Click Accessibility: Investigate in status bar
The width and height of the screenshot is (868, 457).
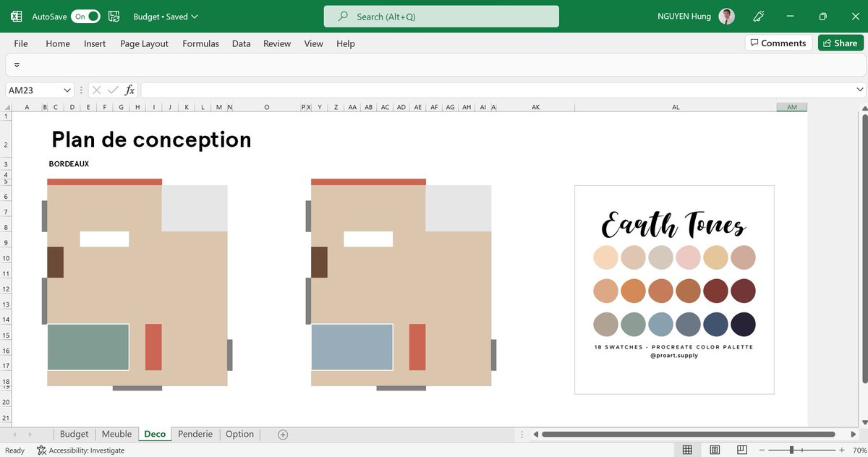tap(80, 450)
